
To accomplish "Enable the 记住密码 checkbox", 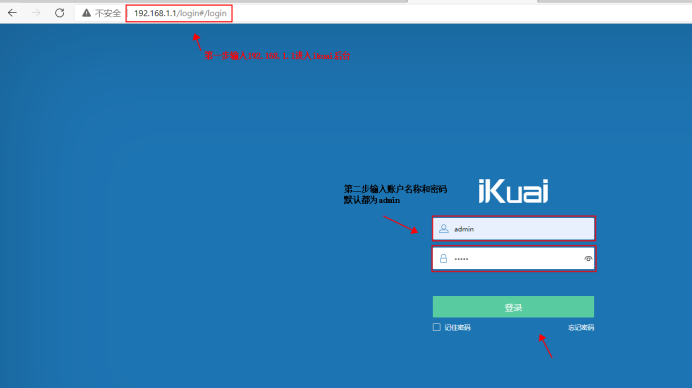I will pos(436,327).
